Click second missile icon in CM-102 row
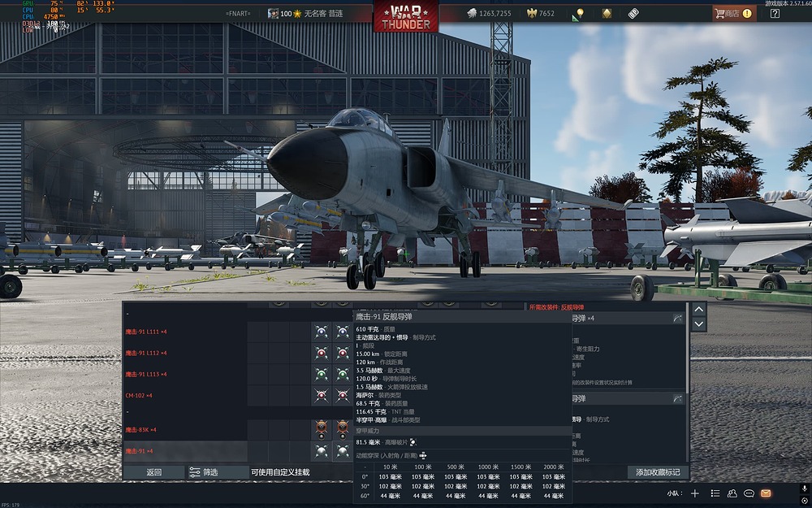 tap(343, 396)
